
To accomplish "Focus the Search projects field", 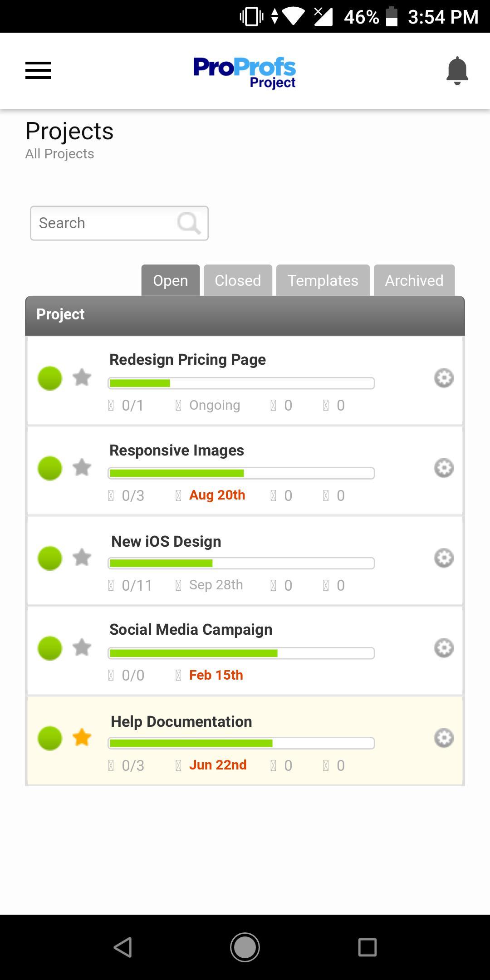I will (119, 223).
